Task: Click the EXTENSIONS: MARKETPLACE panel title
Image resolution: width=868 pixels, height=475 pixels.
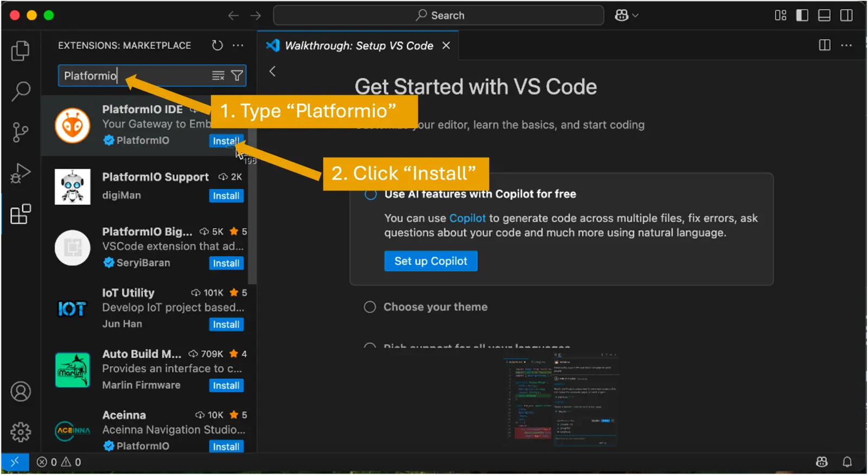Action: coord(125,46)
